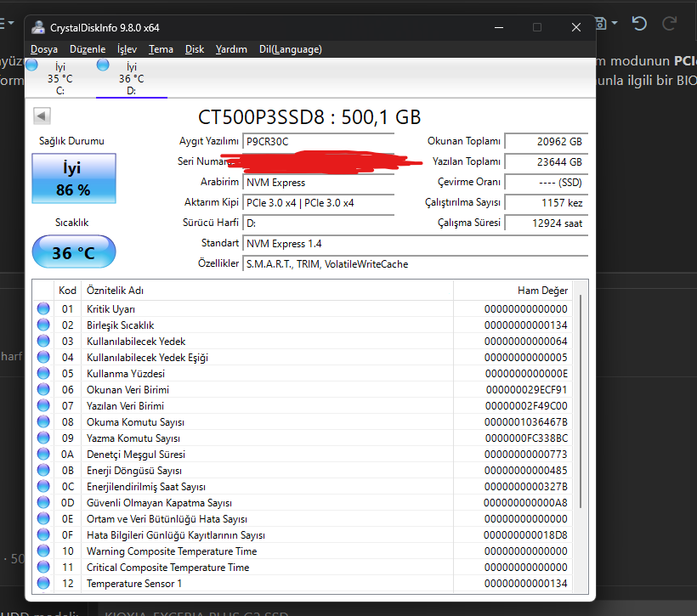Click the status icon for Birleşik Sıcaklık
This screenshot has width=697, height=616.
[x=43, y=325]
